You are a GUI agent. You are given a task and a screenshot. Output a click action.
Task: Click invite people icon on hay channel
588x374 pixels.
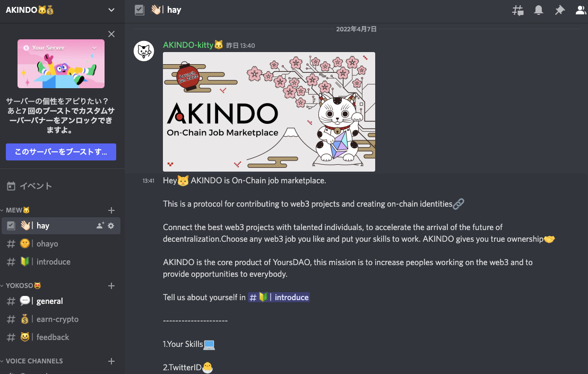[x=100, y=226]
